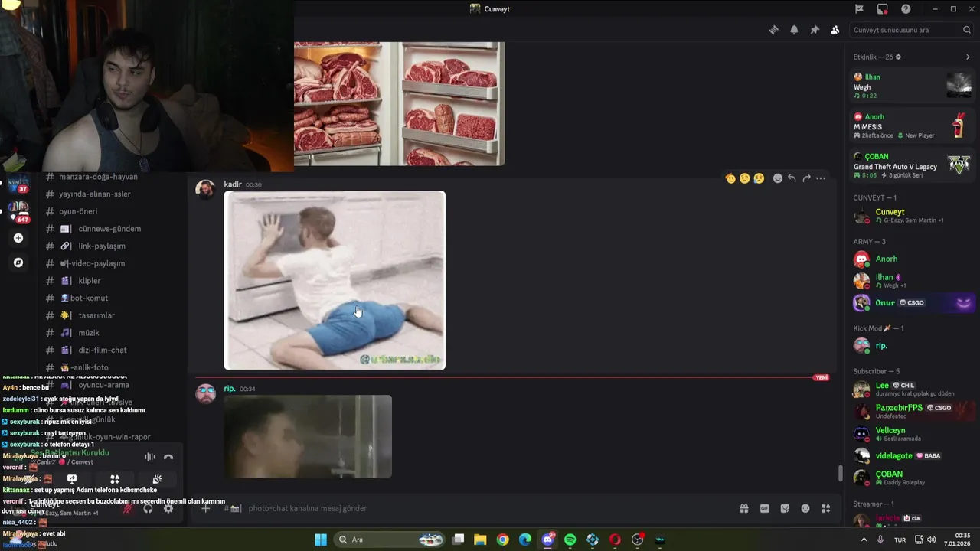Open the emoji picker in message bar
The width and height of the screenshot is (980, 551).
click(x=805, y=508)
